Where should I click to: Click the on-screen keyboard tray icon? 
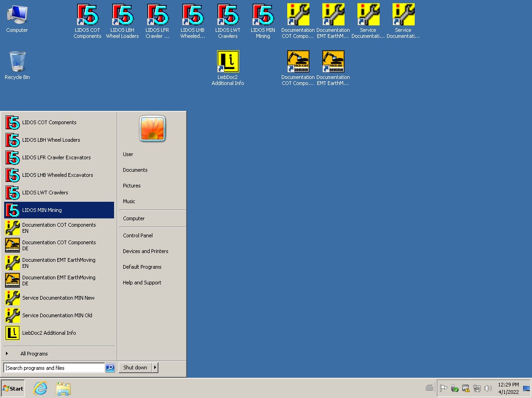[x=429, y=388]
